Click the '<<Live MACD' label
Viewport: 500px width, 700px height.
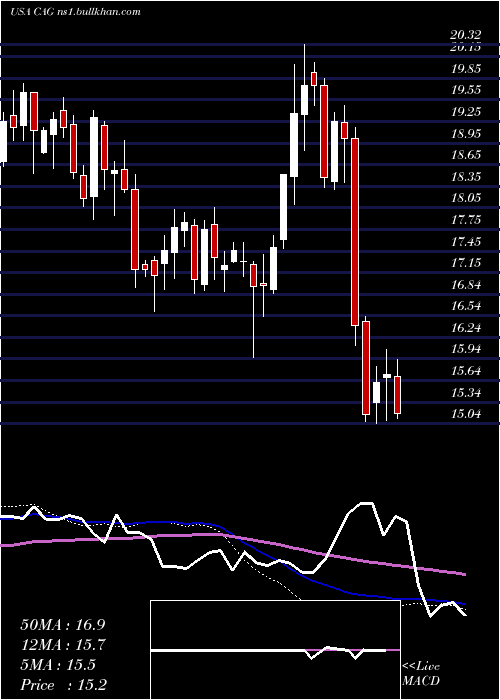coord(421,674)
